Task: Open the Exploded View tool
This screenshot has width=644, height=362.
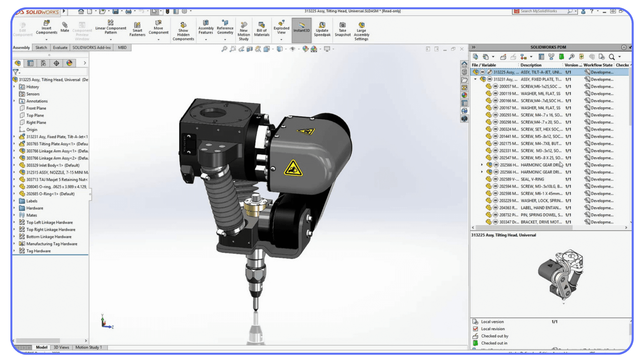Action: point(281,28)
